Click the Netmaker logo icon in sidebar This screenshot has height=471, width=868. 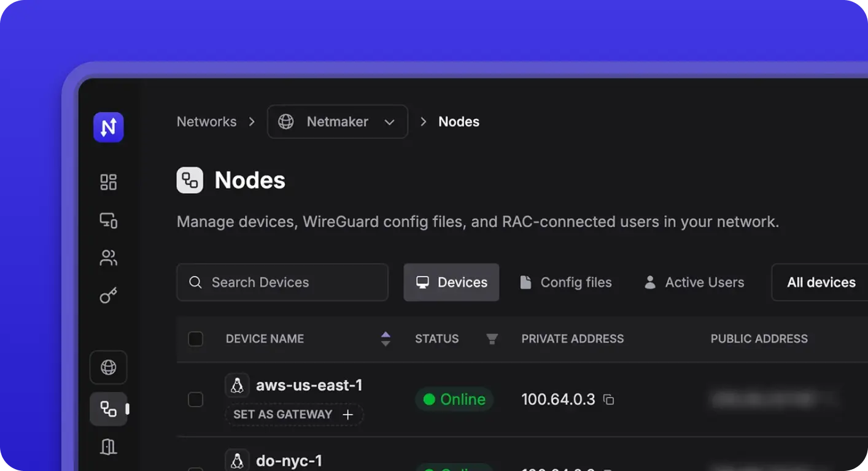(x=109, y=128)
